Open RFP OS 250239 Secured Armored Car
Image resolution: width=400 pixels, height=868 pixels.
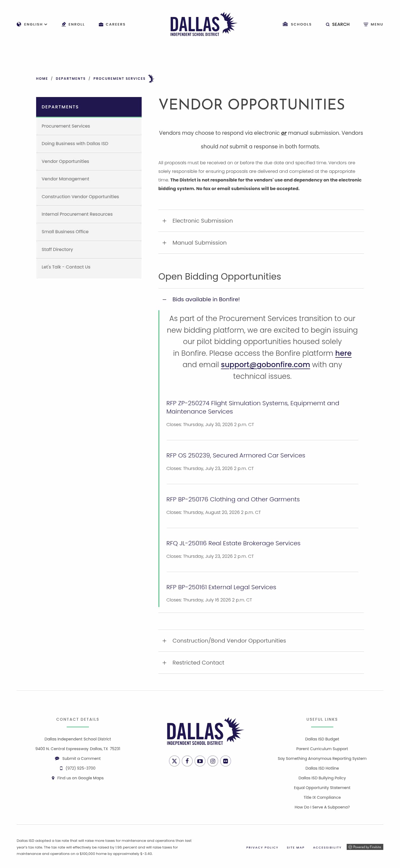pos(235,455)
